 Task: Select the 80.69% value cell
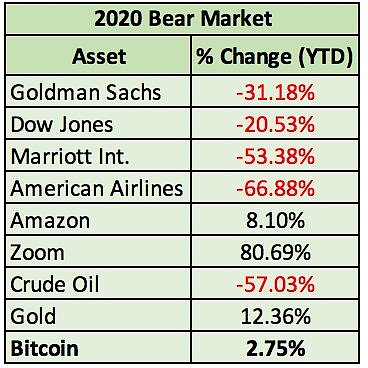[275, 251]
